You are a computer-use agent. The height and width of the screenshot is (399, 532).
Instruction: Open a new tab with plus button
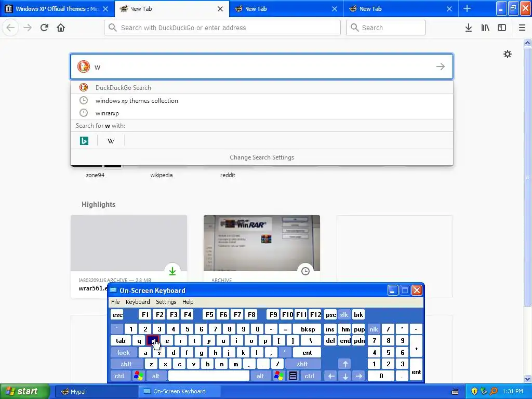(467, 8)
